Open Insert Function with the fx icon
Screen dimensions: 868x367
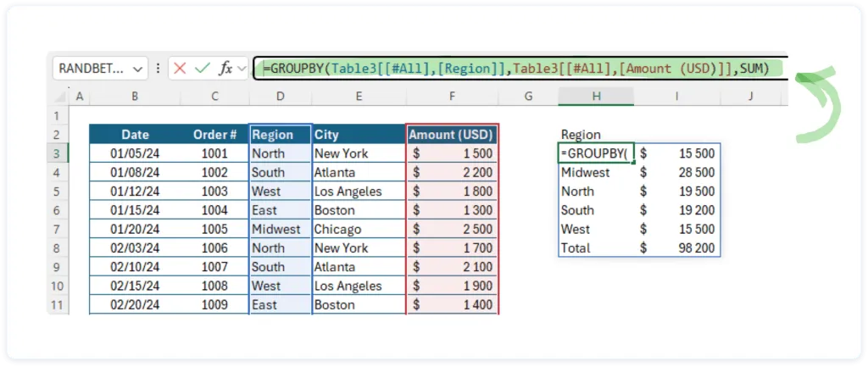point(225,68)
